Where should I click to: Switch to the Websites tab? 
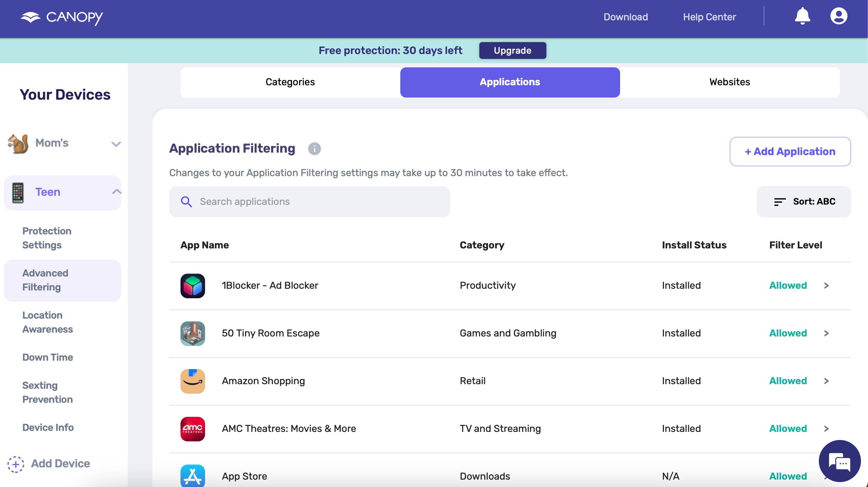click(730, 82)
